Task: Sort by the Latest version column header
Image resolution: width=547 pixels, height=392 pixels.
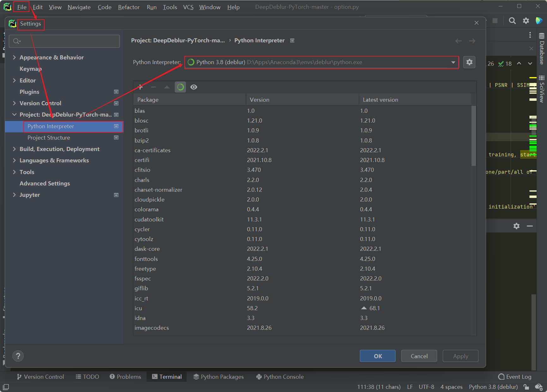Action: (415, 100)
